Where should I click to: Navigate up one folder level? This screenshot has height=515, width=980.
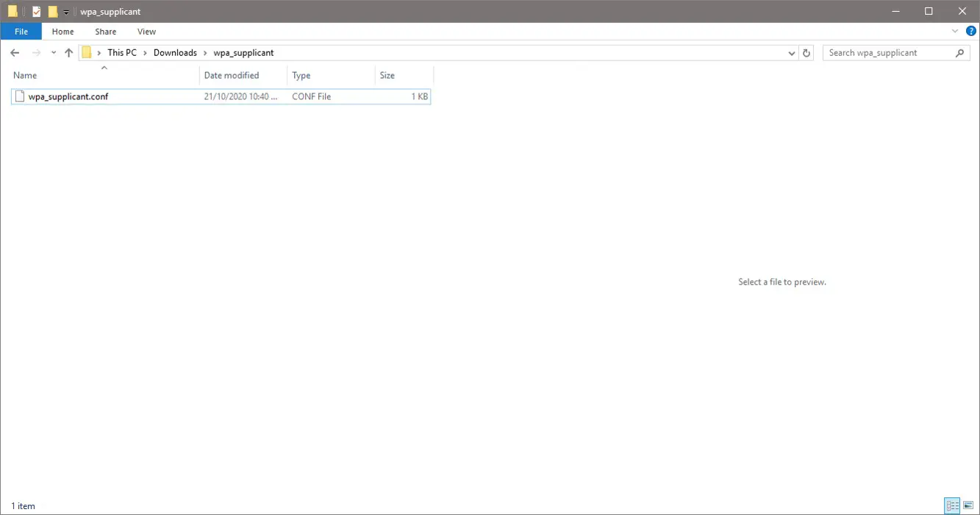click(x=69, y=53)
